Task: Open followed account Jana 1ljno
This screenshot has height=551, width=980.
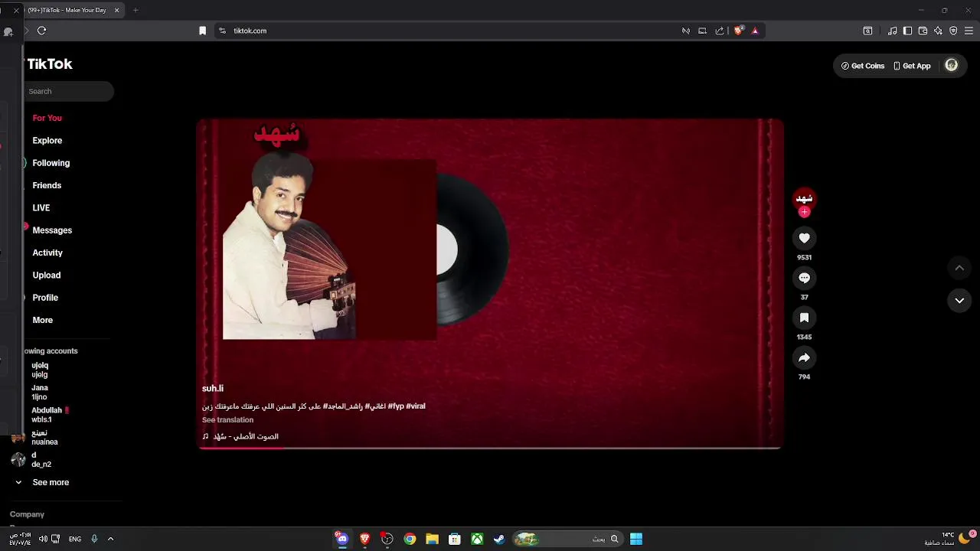Action: click(40, 393)
